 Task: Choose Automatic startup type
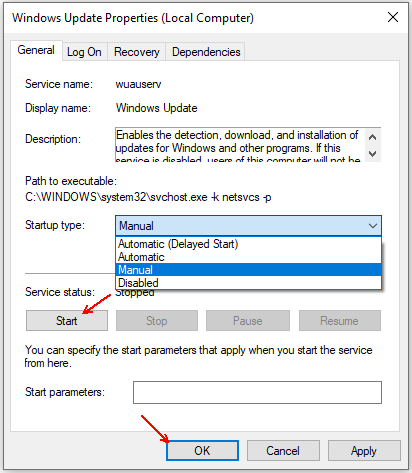[x=248, y=257]
